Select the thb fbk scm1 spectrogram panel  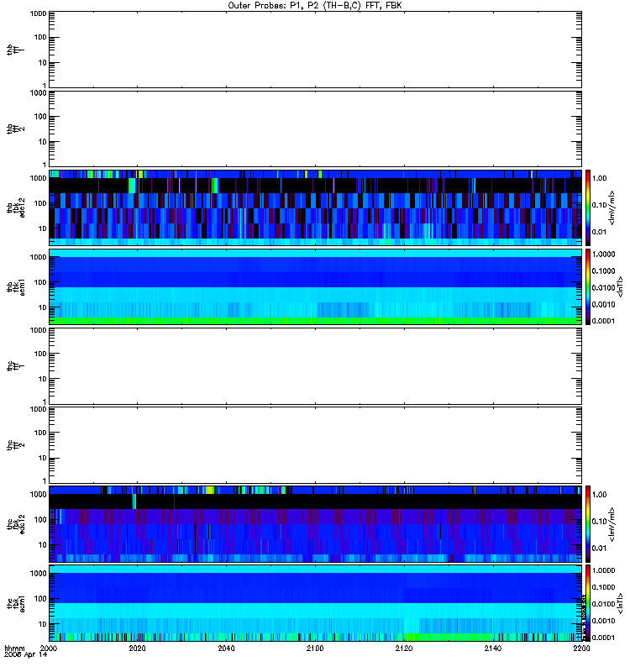[316, 286]
